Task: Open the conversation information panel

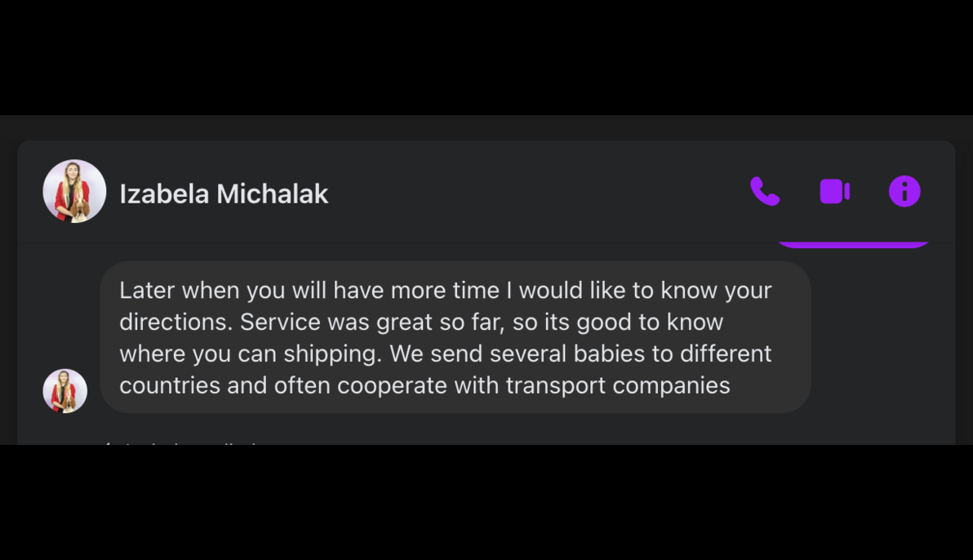Action: [x=904, y=192]
